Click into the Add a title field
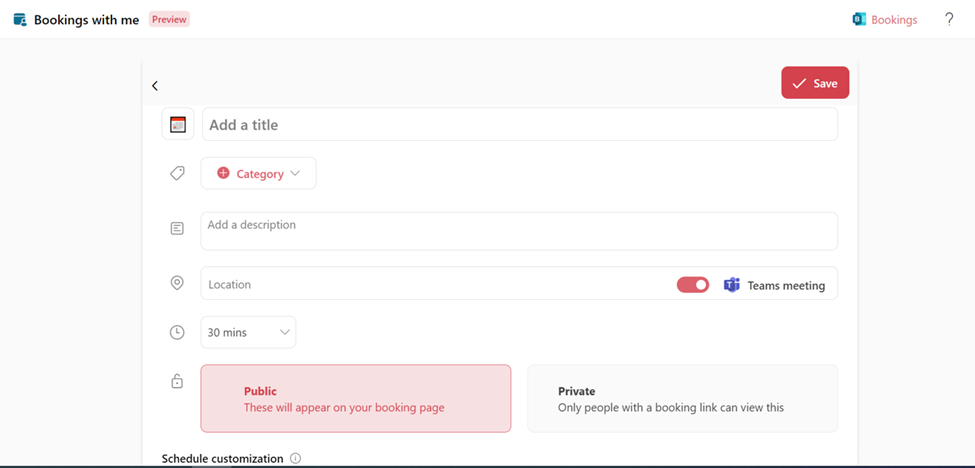The height and width of the screenshot is (468, 975). pyautogui.click(x=520, y=124)
